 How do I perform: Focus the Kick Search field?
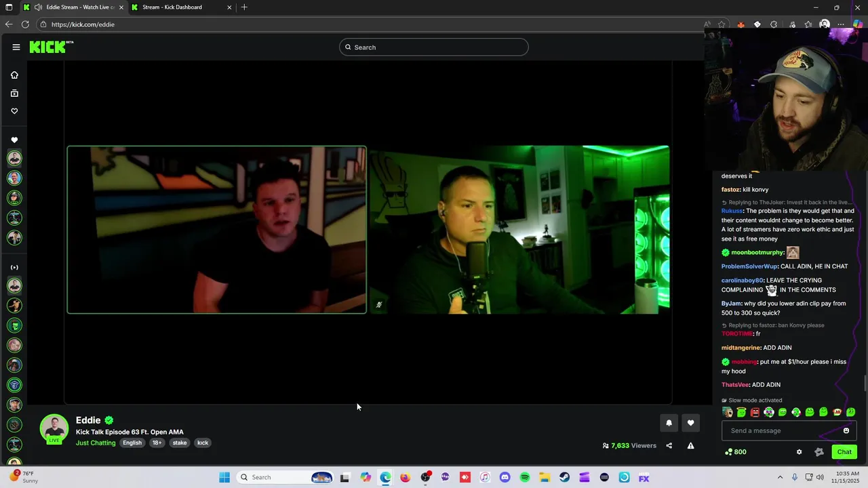click(434, 47)
